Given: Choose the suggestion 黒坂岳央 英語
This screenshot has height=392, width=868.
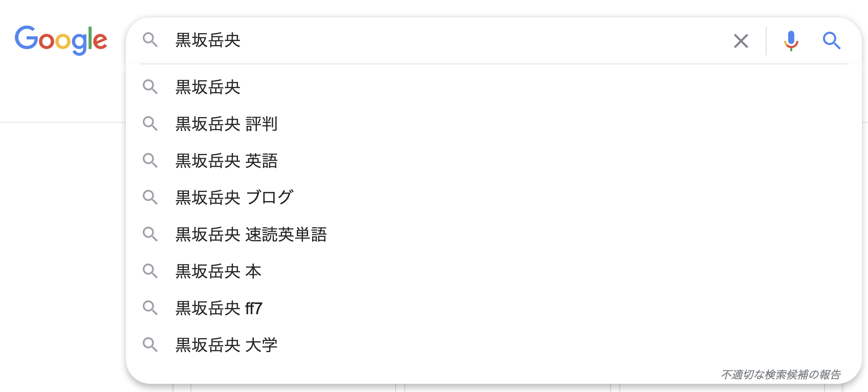Looking at the screenshot, I should pyautogui.click(x=494, y=161).
